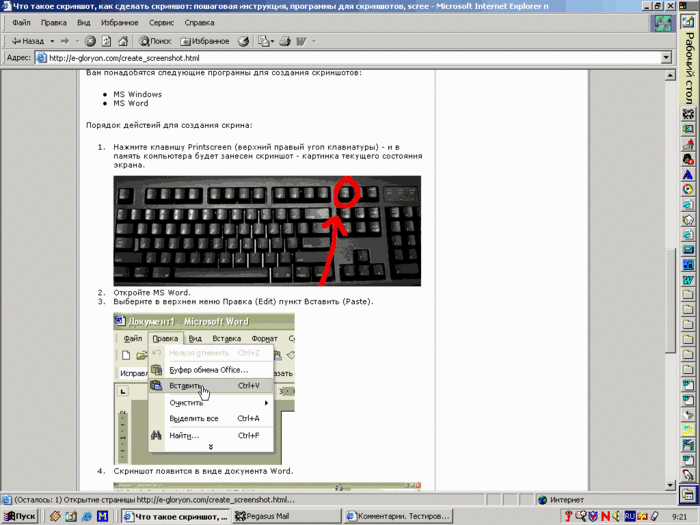
Task: Click the blue A icon in side toolbar
Action: point(688,174)
